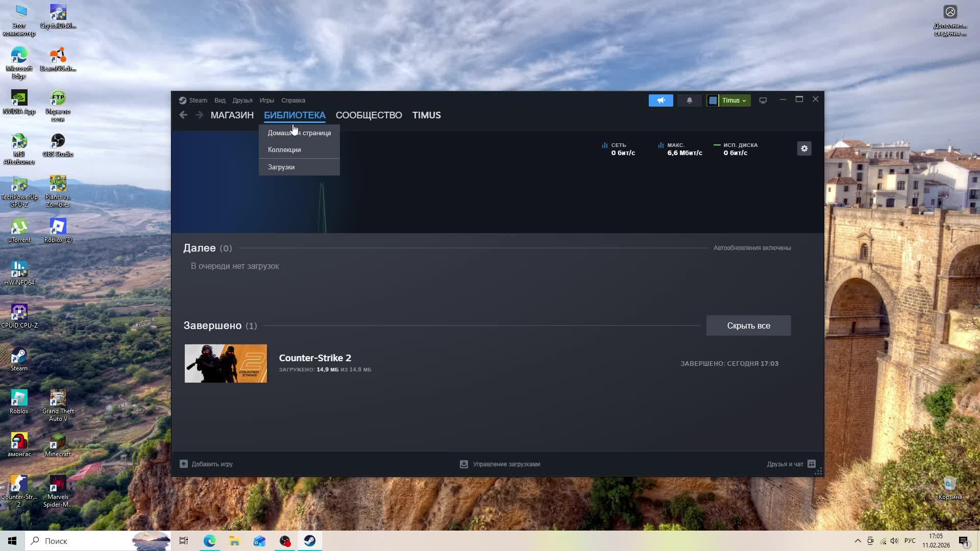Switch to the МАГАЗИН tab
Image resolution: width=980 pixels, height=551 pixels.
(x=232, y=115)
